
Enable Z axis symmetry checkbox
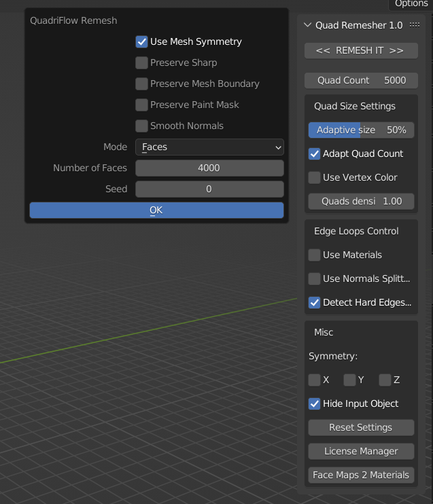pyautogui.click(x=385, y=380)
